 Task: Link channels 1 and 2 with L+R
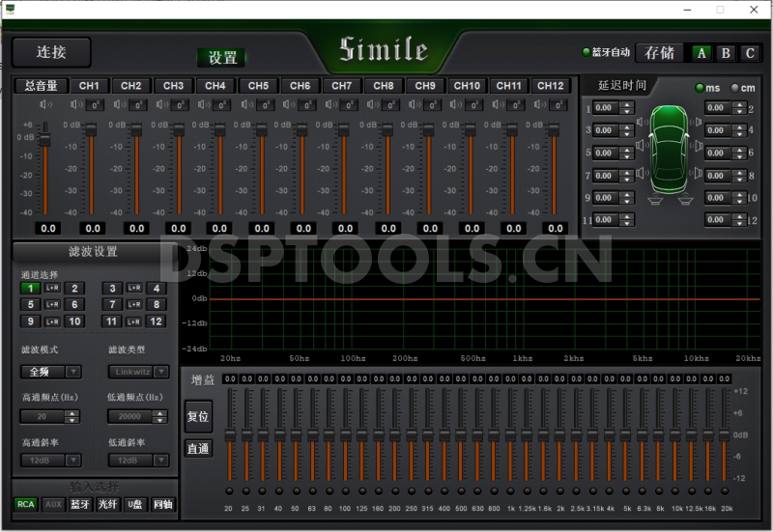coord(53,288)
